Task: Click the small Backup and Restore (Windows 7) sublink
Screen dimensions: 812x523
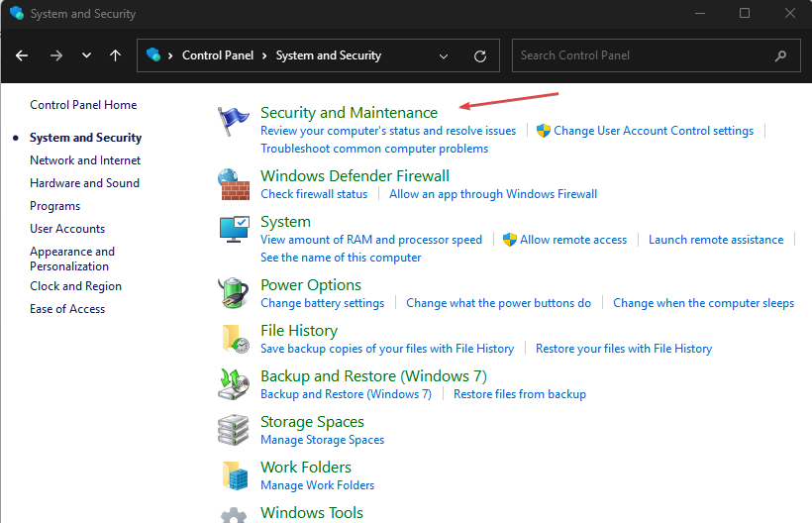Action: [x=346, y=394]
